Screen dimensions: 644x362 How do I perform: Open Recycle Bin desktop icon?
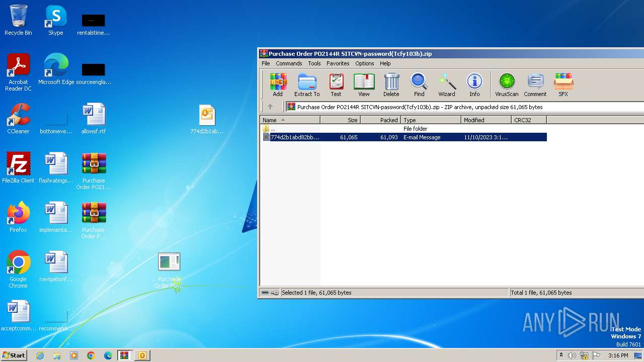(18, 20)
